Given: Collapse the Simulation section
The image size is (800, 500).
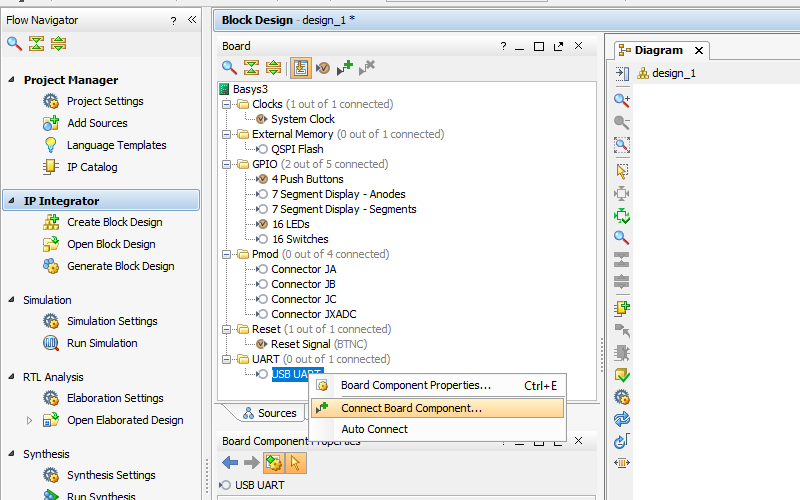Looking at the screenshot, I should coord(12,299).
